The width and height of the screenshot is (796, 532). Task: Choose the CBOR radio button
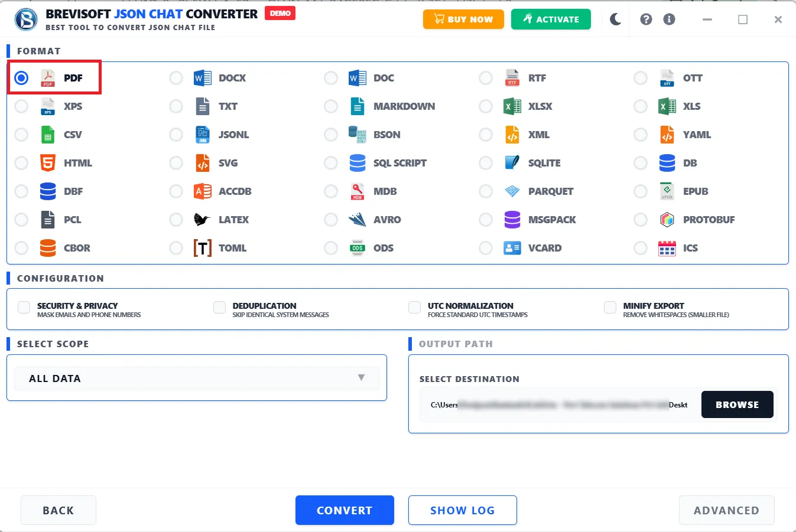click(x=21, y=248)
